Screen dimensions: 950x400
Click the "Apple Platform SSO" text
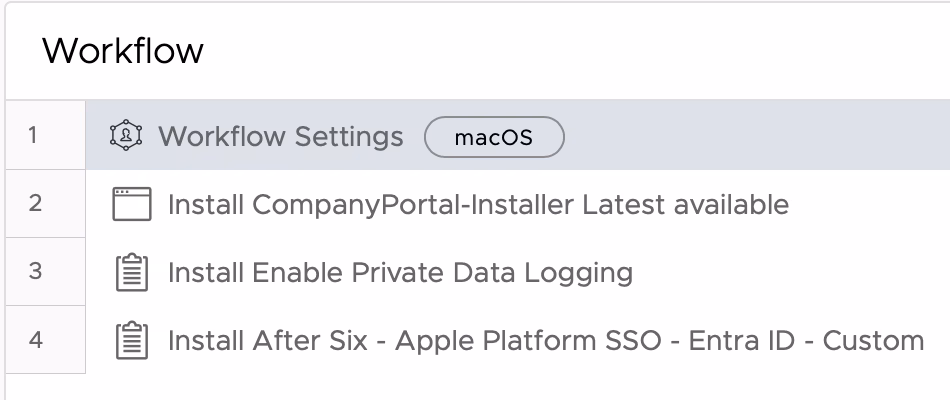coord(528,341)
